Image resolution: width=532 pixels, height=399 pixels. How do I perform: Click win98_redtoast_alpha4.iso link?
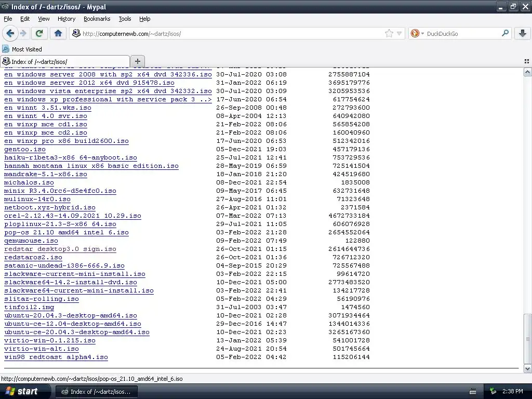pos(56,357)
